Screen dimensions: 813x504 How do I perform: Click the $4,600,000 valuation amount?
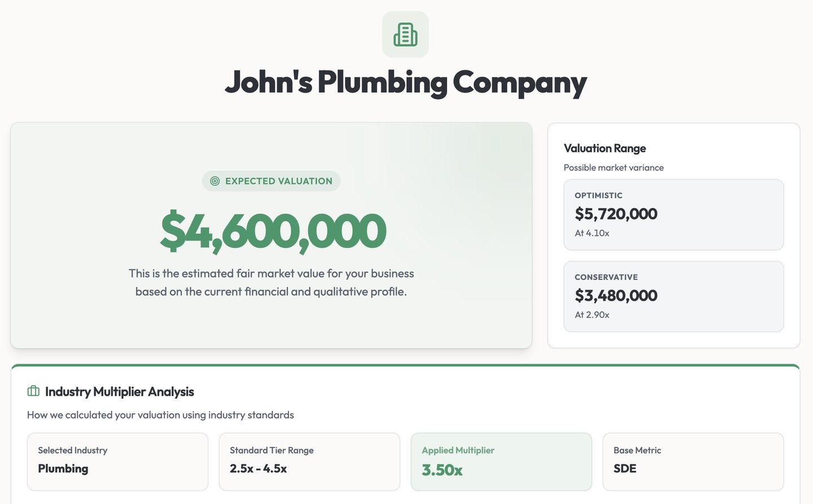[x=273, y=231]
